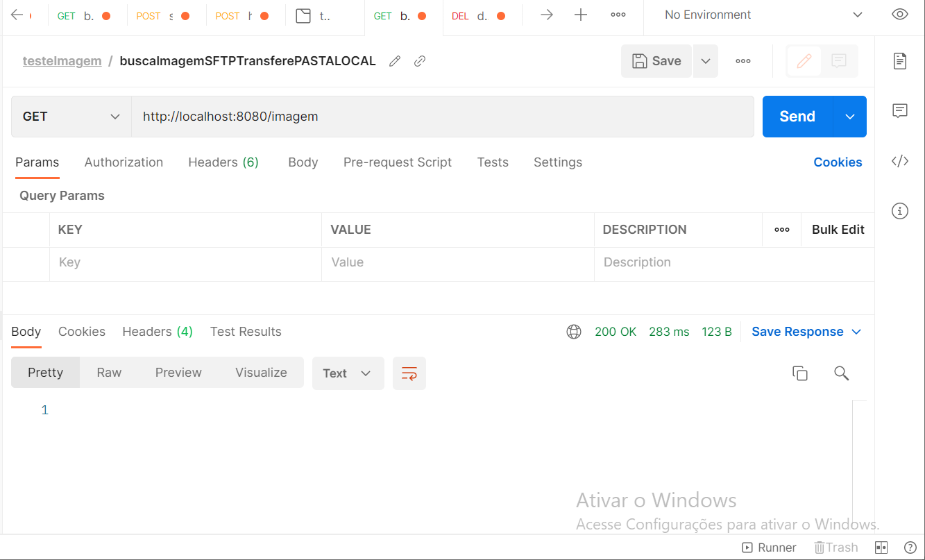925x560 pixels.
Task: Open the Text response format dropdown
Action: (x=348, y=373)
